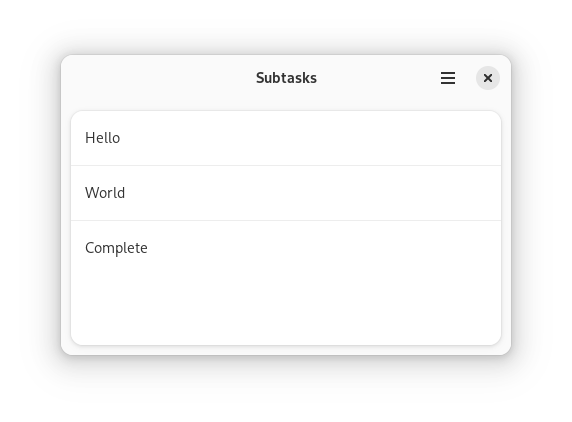Viewport: 572px width, 422px height.
Task: Expand the window options menu button
Action: click(x=448, y=78)
